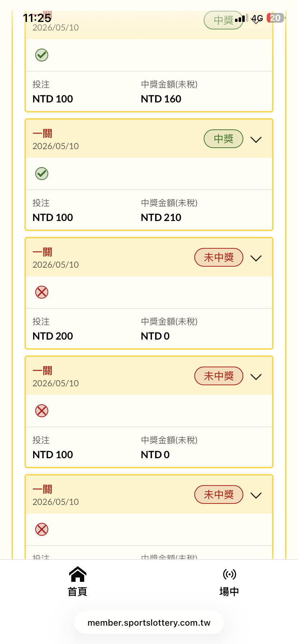Click 一關 title of the NTD 200 bet
This screenshot has height=644, width=298.
(42, 252)
